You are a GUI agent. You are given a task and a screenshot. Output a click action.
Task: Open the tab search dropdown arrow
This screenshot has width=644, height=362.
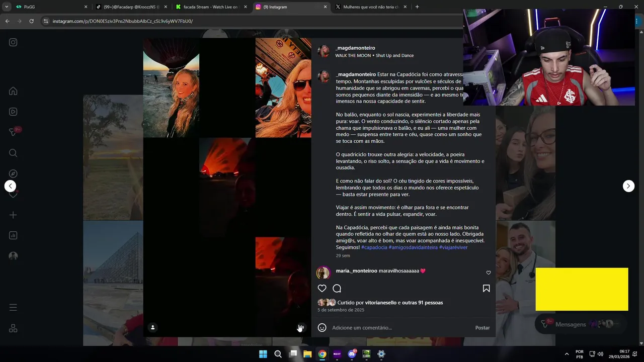tap(6, 7)
